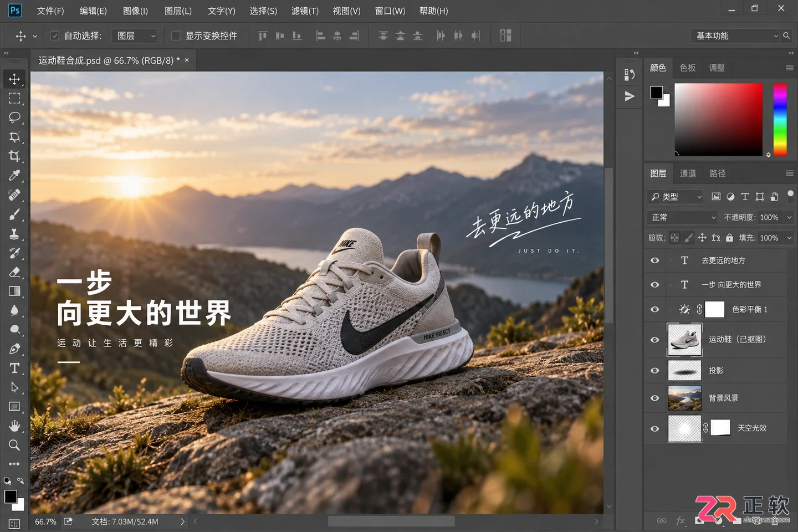
Task: Open the 滤镜(T) menu
Action: pyautogui.click(x=305, y=11)
